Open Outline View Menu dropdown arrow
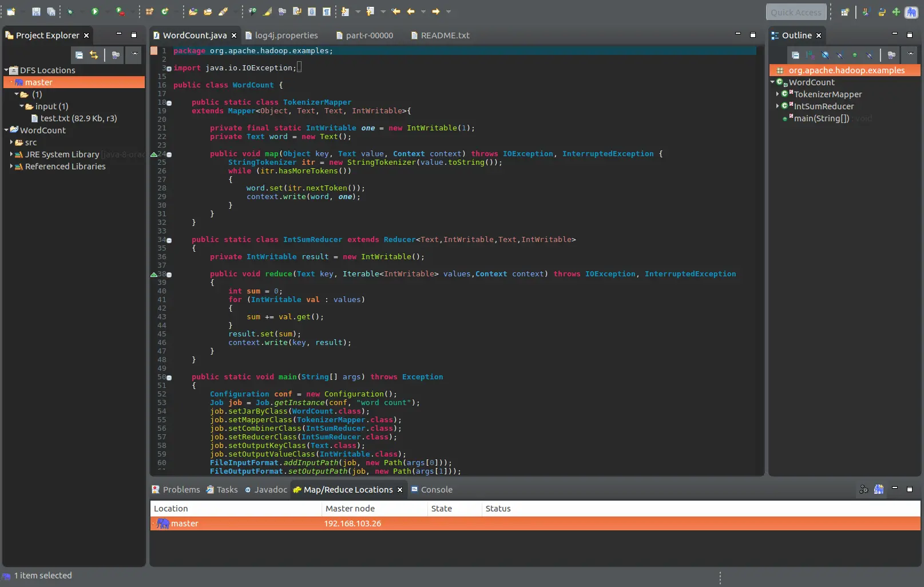Viewport: 924px width, 587px height. 910,54
